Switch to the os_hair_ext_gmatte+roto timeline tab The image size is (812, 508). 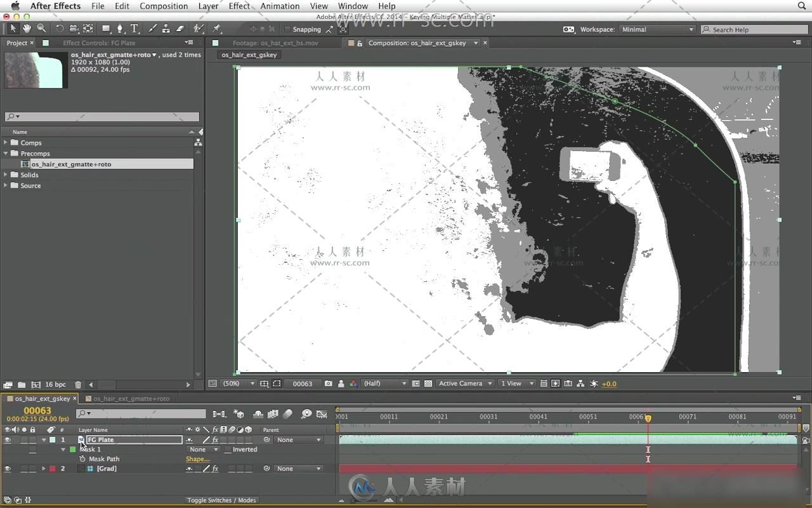pyautogui.click(x=131, y=399)
